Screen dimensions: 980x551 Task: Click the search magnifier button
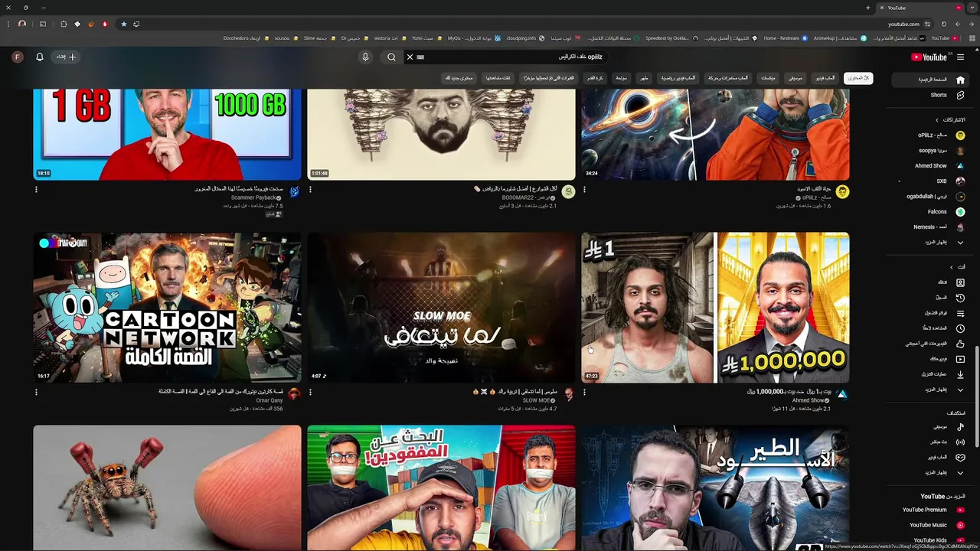click(x=391, y=57)
